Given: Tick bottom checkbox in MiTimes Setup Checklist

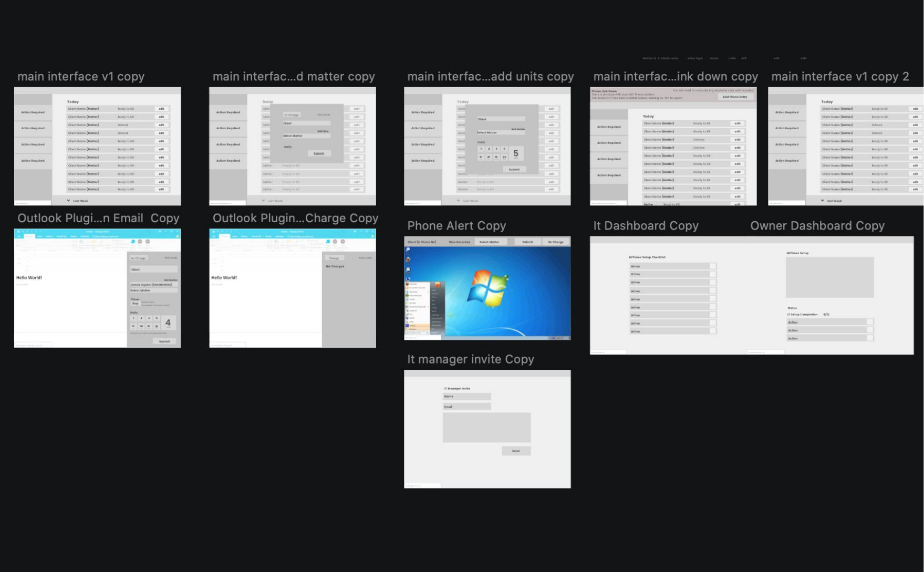Looking at the screenshot, I should tap(713, 331).
